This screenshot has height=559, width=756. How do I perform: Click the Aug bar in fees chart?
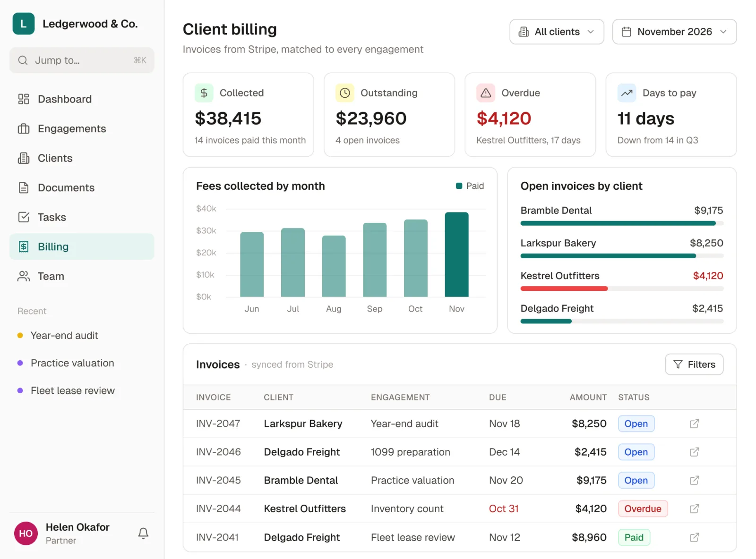[334, 266]
